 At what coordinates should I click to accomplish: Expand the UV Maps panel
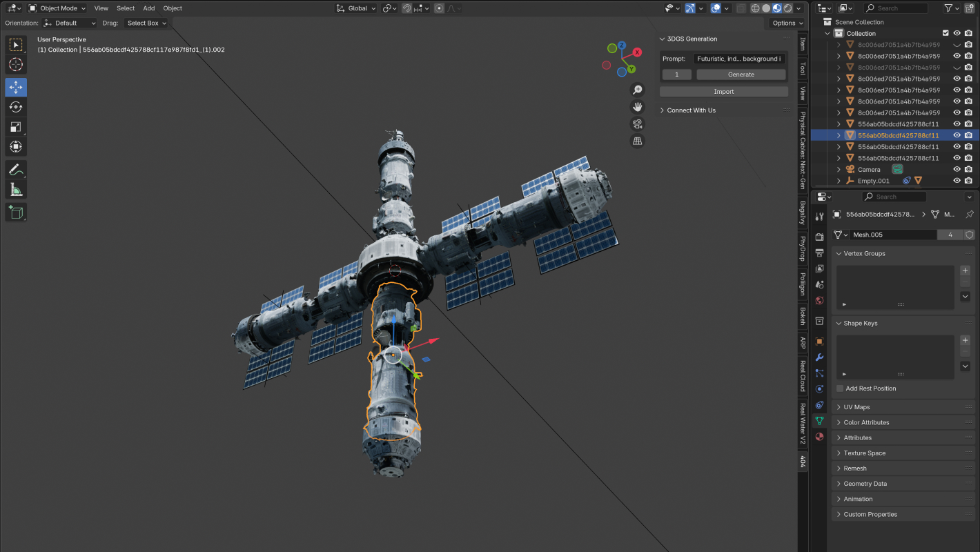tap(856, 407)
